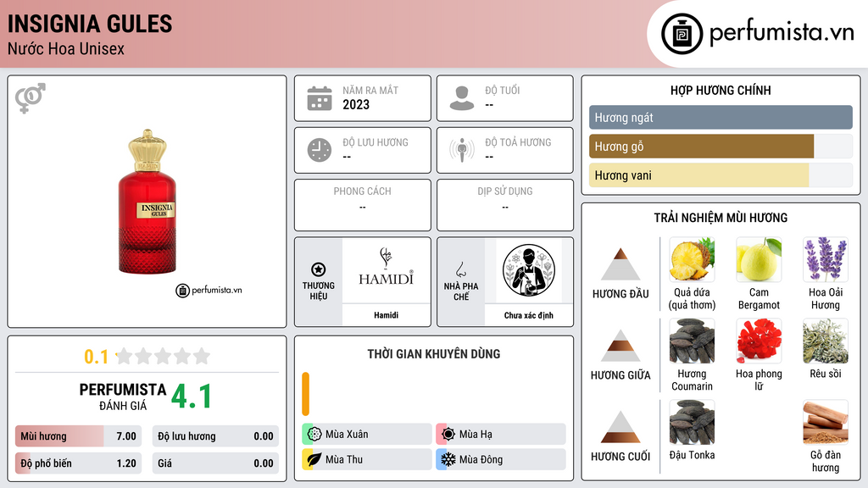Select the pineapple Quả dứa note image
The width and height of the screenshot is (868, 488).
click(x=692, y=259)
